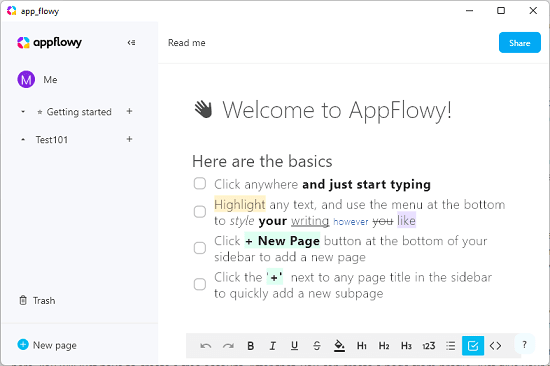The image size is (550, 366).
Task: Click the highlighted word 'Highlight'
Action: (240, 204)
